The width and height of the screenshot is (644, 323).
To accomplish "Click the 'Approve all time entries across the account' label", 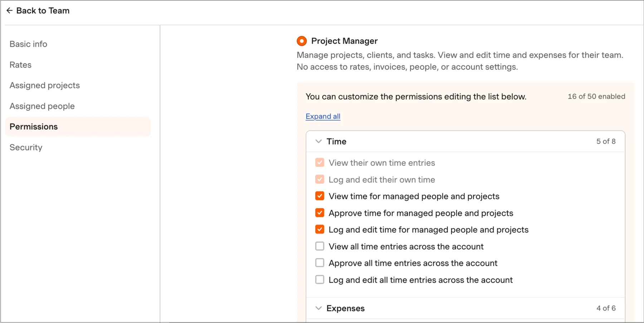I will [413, 263].
